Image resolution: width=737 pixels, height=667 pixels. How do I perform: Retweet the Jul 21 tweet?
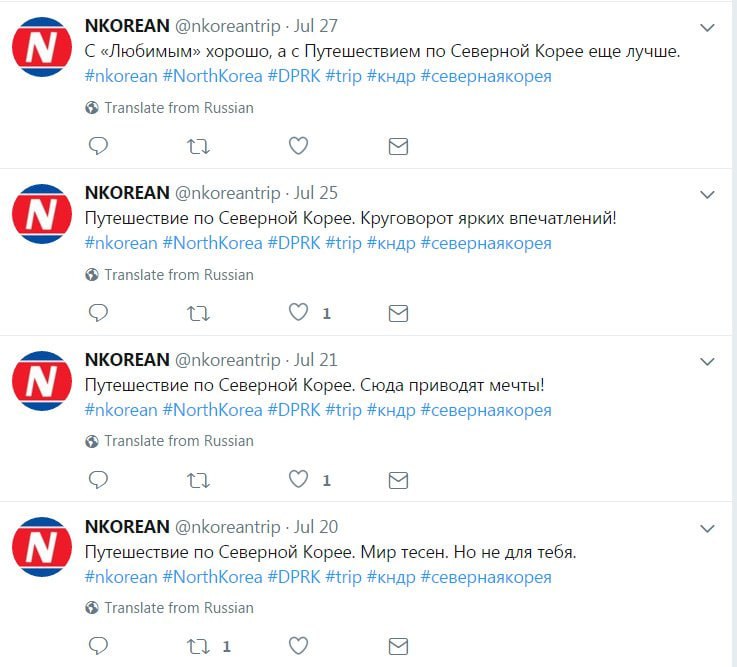coord(198,480)
